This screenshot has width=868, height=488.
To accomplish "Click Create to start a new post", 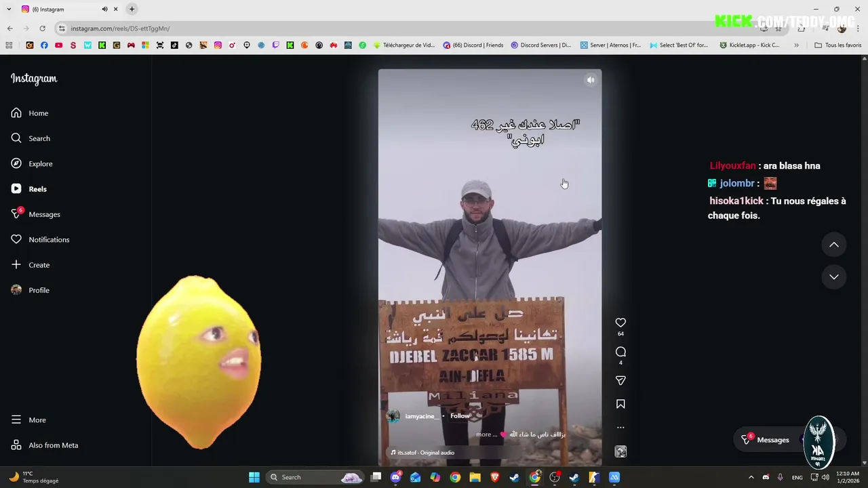I will point(30,265).
